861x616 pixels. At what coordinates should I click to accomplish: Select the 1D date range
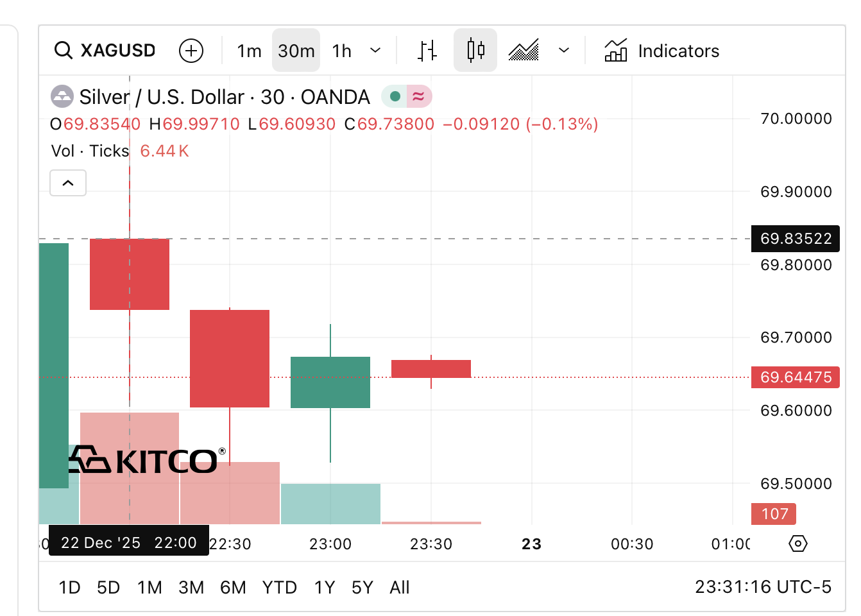pyautogui.click(x=69, y=587)
